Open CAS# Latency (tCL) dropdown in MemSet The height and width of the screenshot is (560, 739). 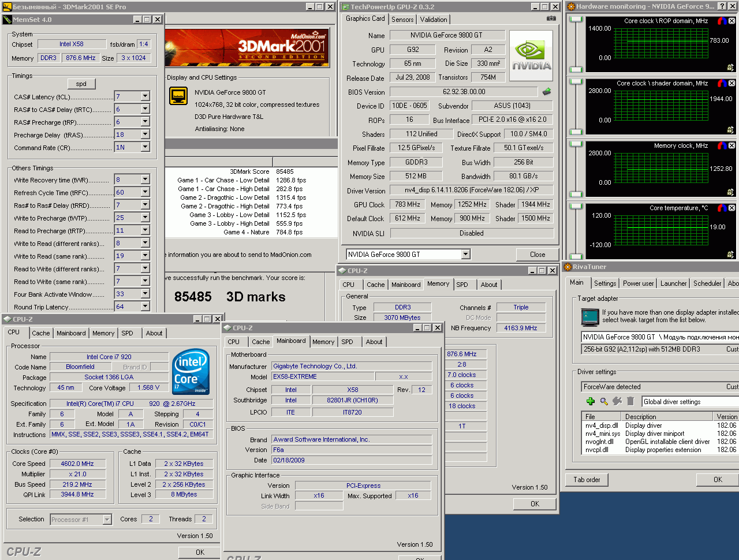[145, 96]
